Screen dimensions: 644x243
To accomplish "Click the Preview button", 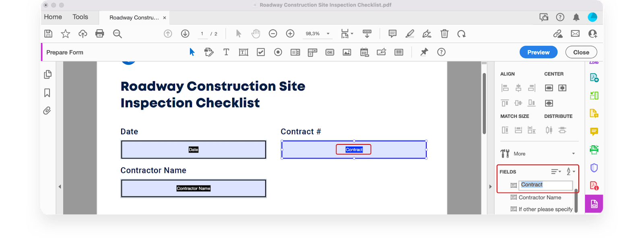I will point(538,52).
